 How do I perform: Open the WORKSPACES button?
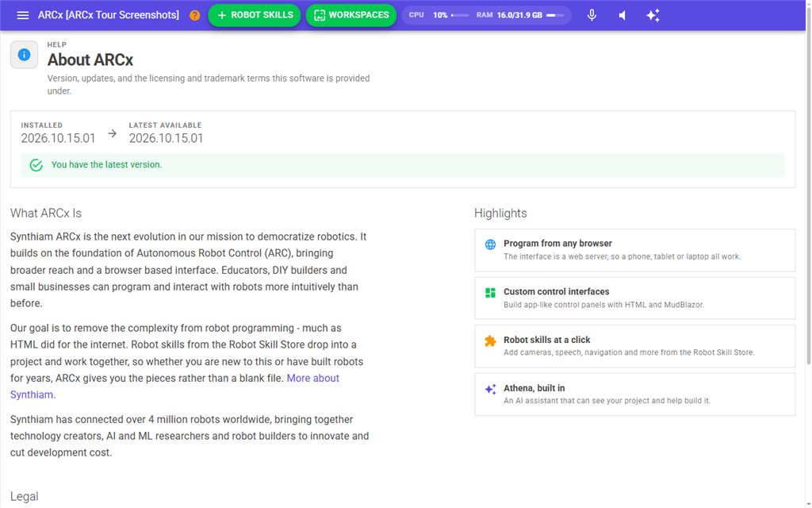351,15
